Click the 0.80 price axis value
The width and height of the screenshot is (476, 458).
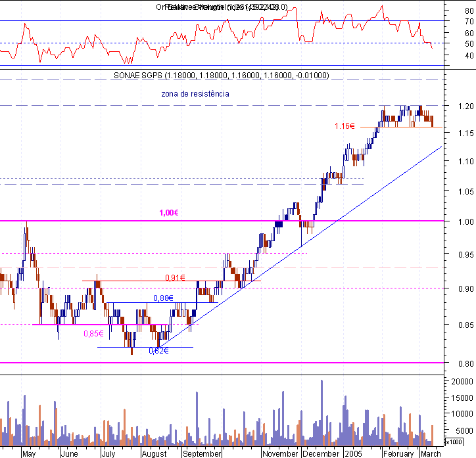466,363
